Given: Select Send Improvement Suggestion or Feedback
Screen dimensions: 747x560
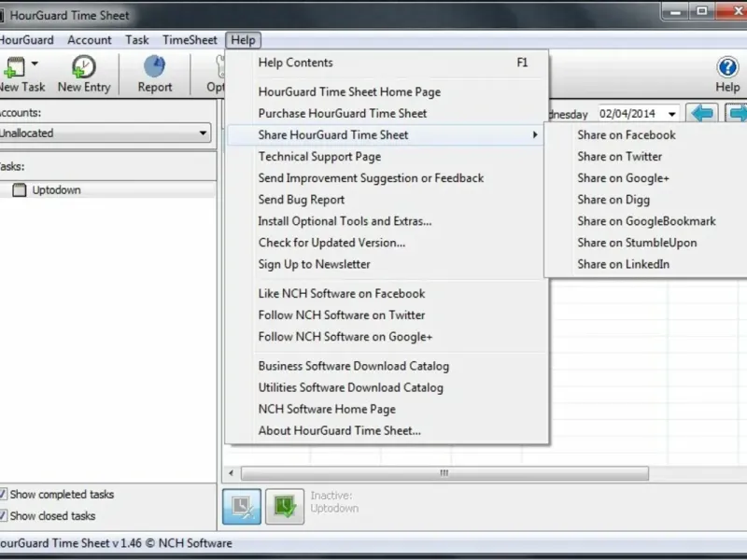Looking at the screenshot, I should tap(387, 178).
